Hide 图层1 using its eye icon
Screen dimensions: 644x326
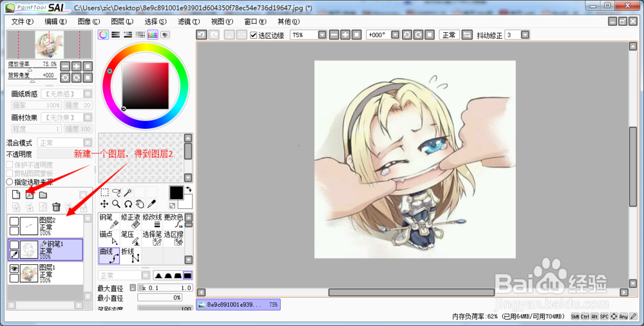[14, 269]
